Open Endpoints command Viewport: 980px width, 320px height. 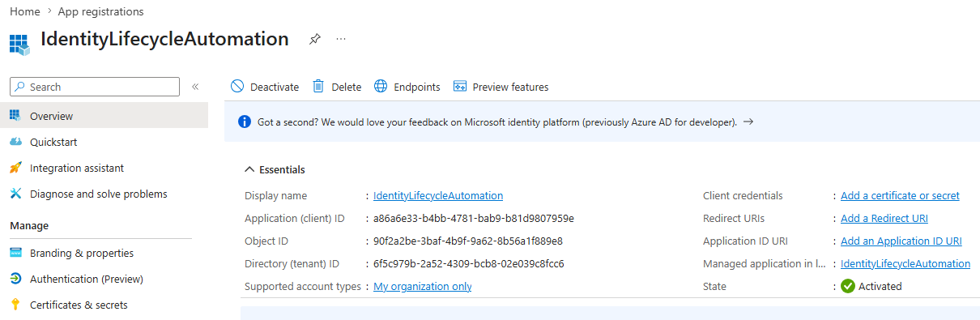pyautogui.click(x=407, y=87)
